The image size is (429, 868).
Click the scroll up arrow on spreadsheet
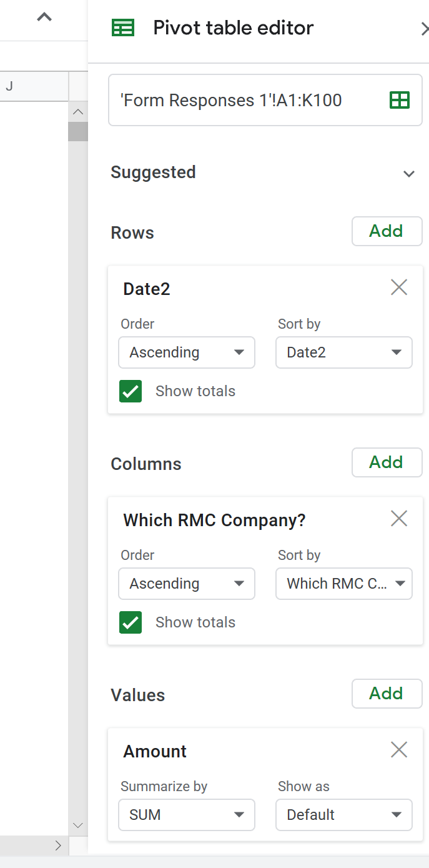point(78,112)
